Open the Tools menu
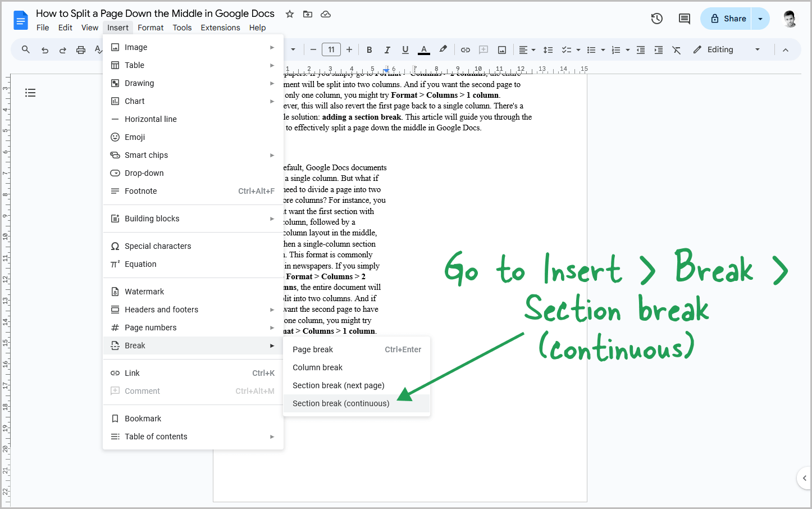This screenshot has width=812, height=509. coord(182,28)
